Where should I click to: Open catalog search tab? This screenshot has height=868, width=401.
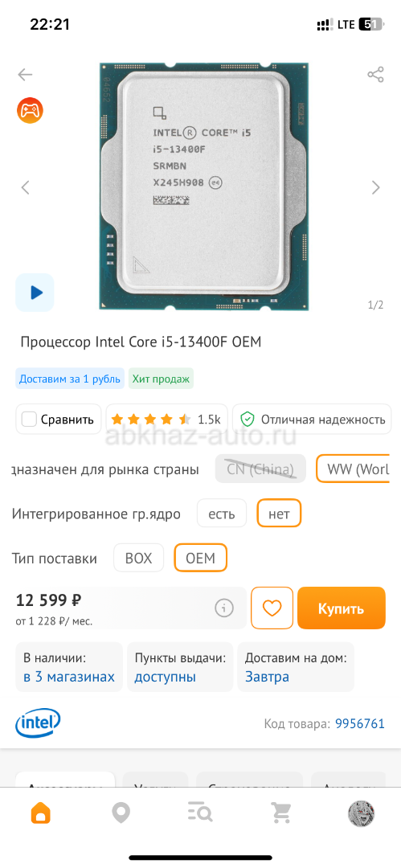[200, 813]
